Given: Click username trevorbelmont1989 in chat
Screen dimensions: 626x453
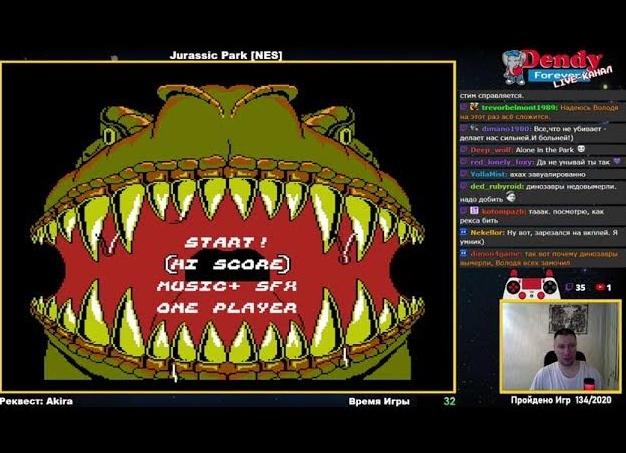Looking at the screenshot, I should click(520, 108).
